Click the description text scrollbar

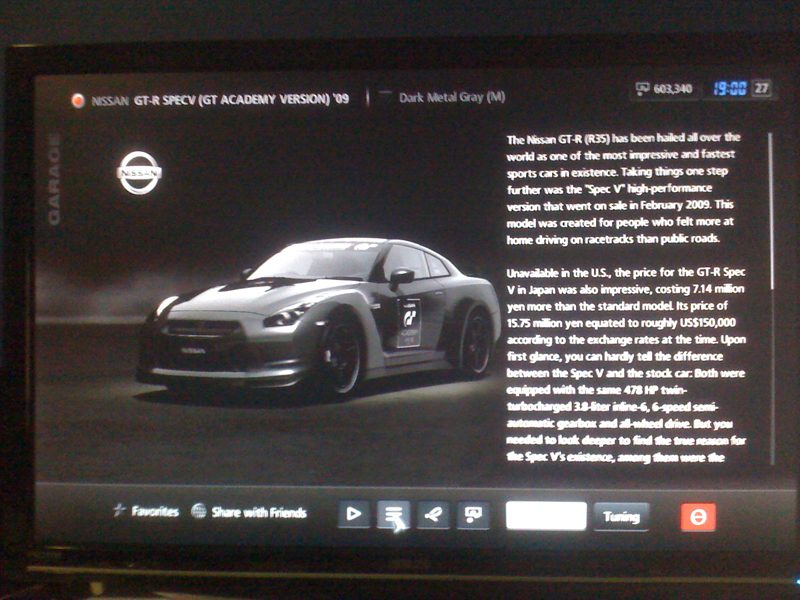pyautogui.click(x=772, y=298)
